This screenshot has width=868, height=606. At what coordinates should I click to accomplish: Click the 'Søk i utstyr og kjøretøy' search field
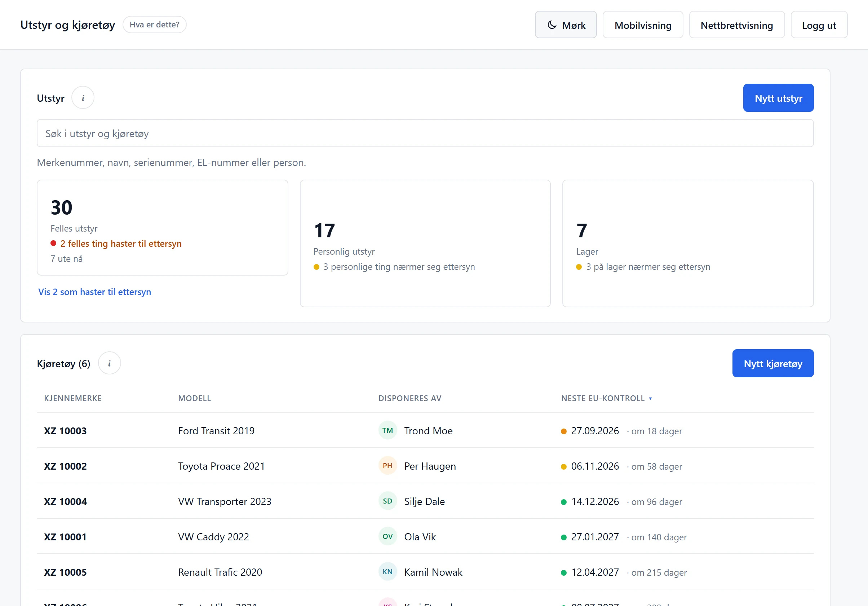[425, 133]
